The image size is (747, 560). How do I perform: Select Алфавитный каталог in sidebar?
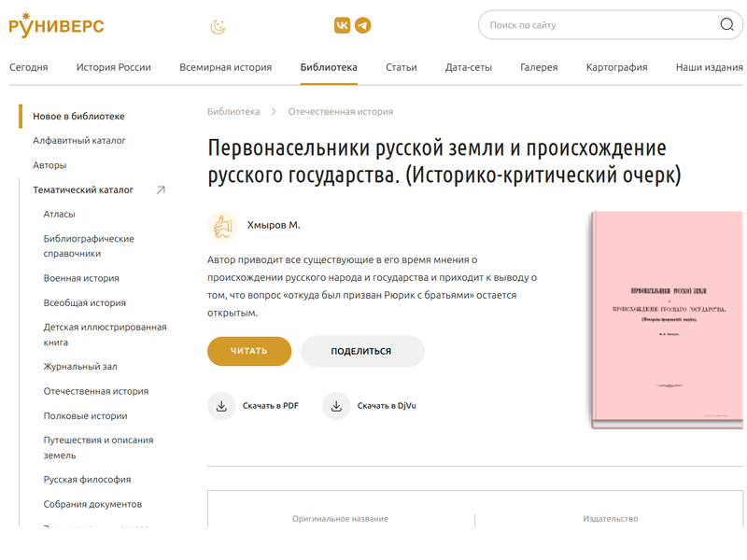coord(79,141)
